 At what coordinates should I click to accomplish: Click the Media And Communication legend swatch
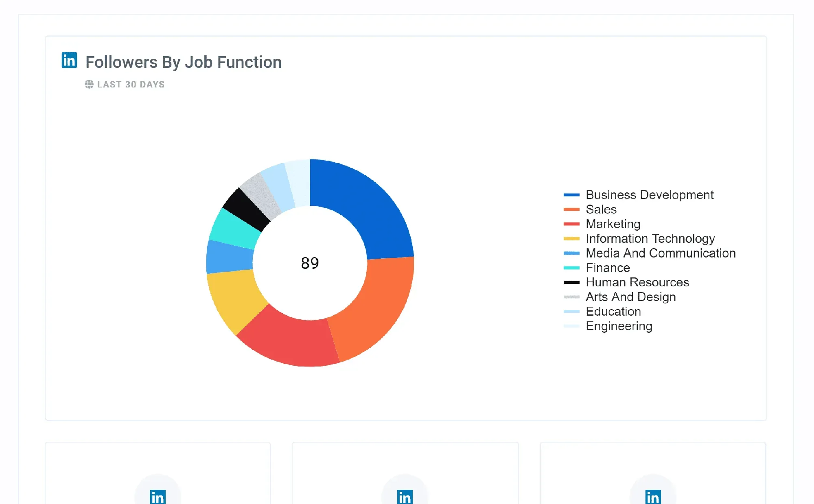click(571, 253)
